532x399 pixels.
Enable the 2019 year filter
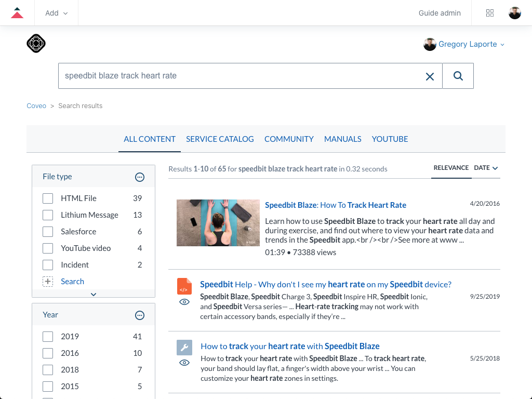(48, 336)
